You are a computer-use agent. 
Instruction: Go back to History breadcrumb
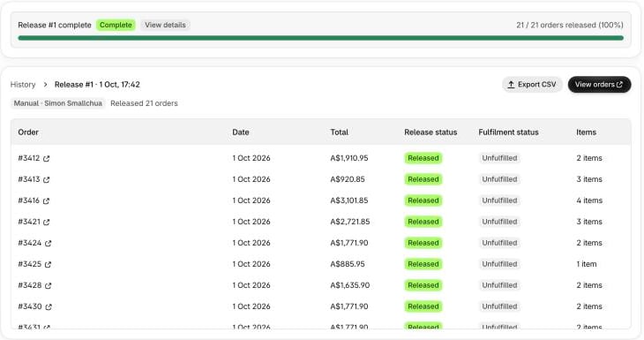pos(23,84)
